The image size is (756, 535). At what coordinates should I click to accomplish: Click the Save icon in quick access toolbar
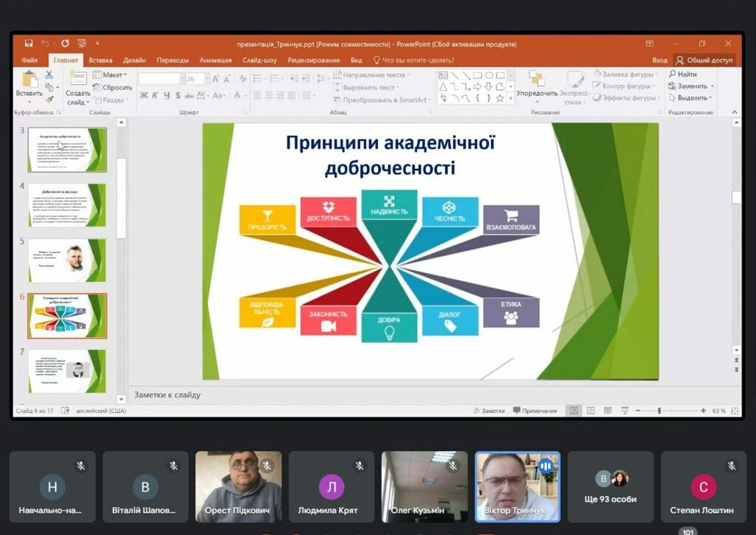[x=29, y=44]
